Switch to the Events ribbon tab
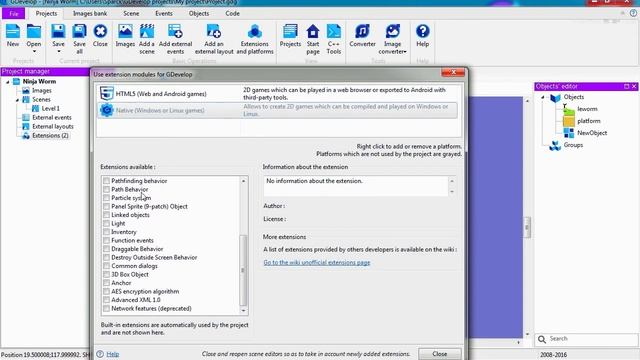Viewport: 640px width, 360px height. [164, 13]
